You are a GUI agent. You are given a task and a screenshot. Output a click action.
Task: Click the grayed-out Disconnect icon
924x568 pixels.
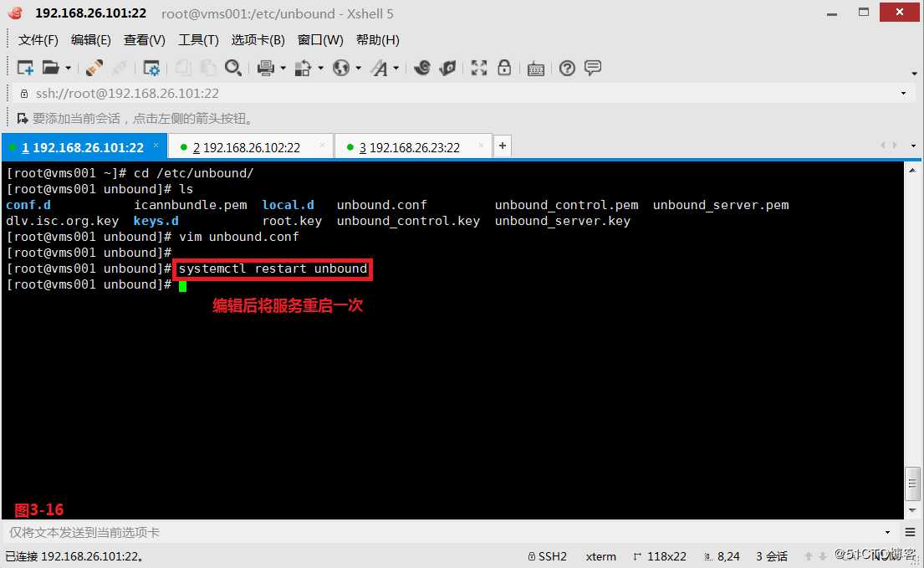(x=120, y=69)
